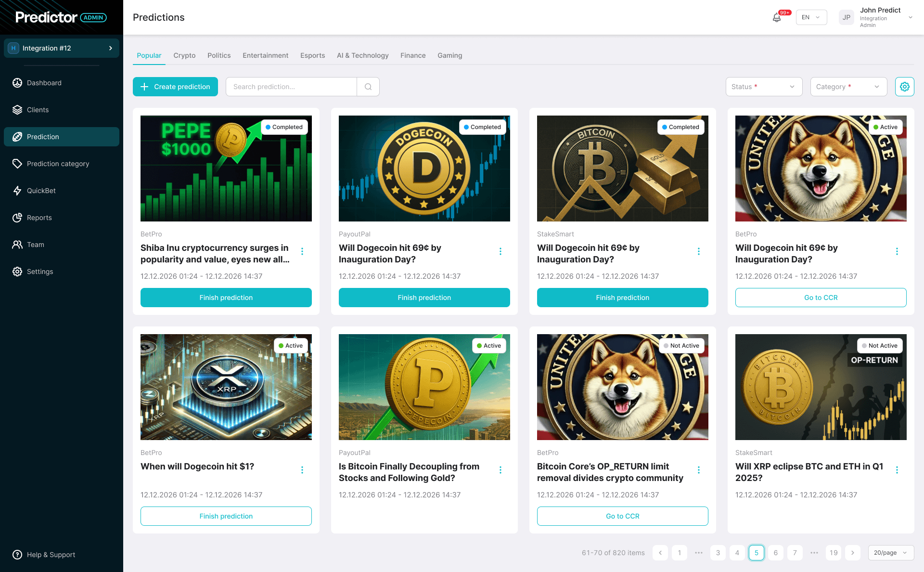This screenshot has width=924, height=572.
Task: Finish the When will Dogecoin hit $1 prediction
Action: tap(226, 516)
